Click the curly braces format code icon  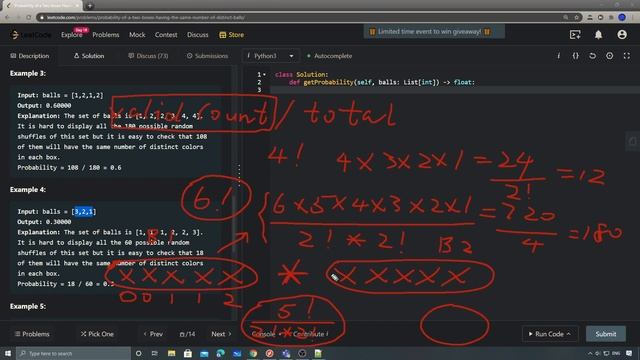coord(575,56)
